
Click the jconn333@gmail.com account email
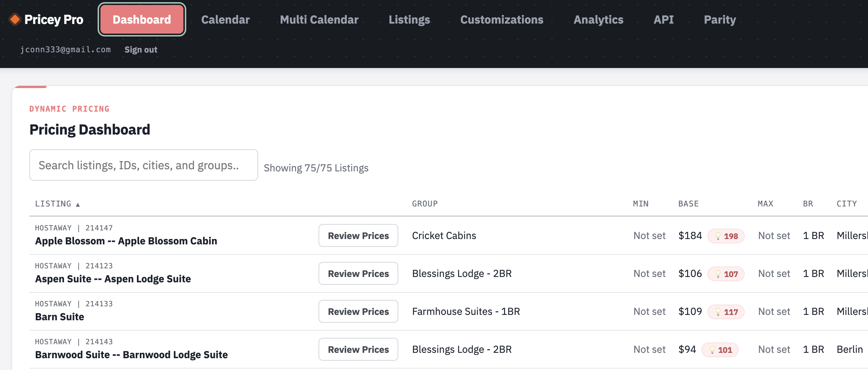point(65,49)
